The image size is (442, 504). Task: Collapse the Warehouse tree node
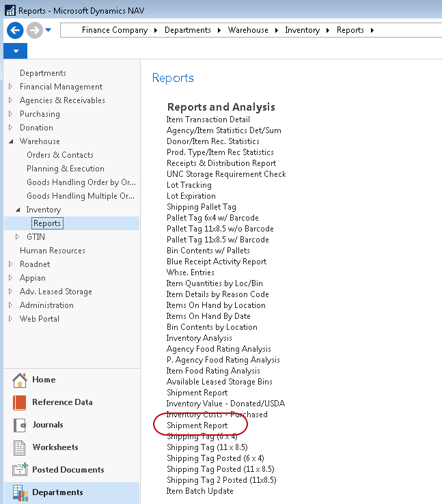(10, 141)
